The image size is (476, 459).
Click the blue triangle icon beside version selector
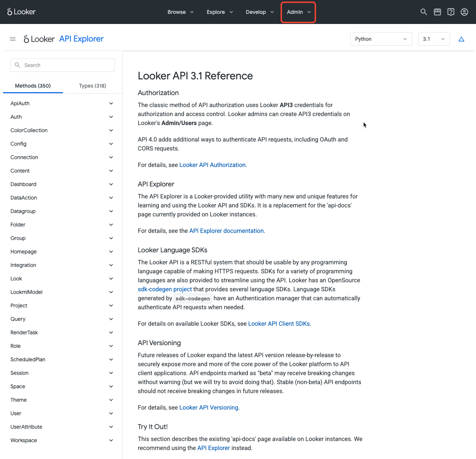click(x=461, y=39)
